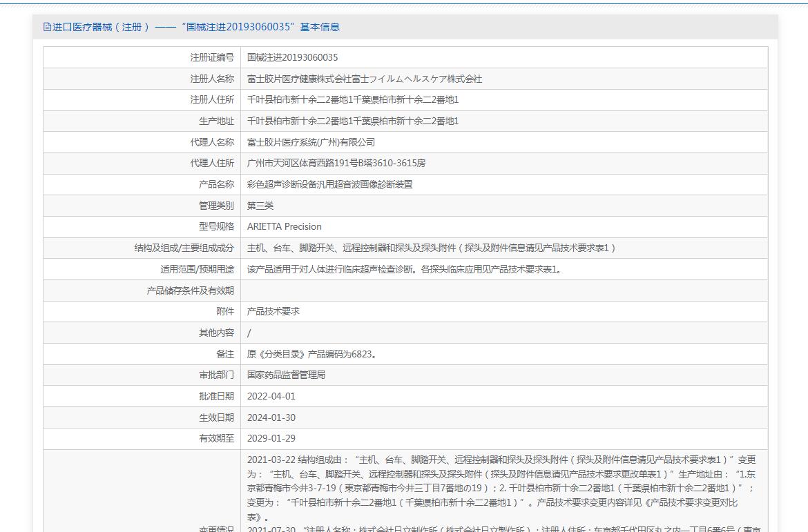Screen dimensions: 808x532
Task: Select the approval date 2022-04-01
Action: 271,396
